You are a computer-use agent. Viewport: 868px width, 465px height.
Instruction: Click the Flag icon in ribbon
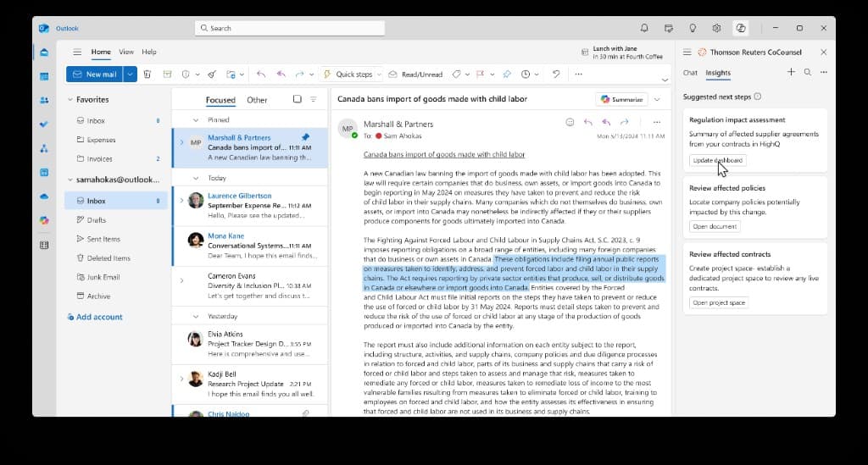tap(480, 74)
